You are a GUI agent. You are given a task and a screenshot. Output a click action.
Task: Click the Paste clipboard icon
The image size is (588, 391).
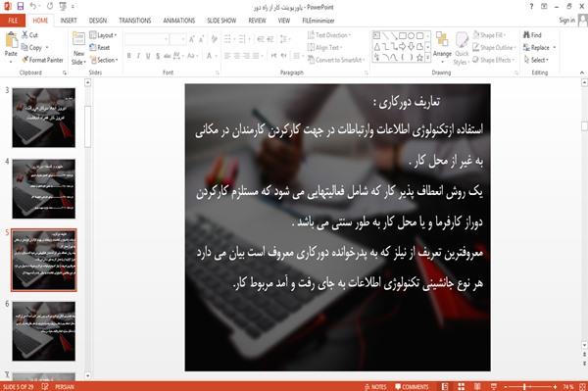point(11,40)
